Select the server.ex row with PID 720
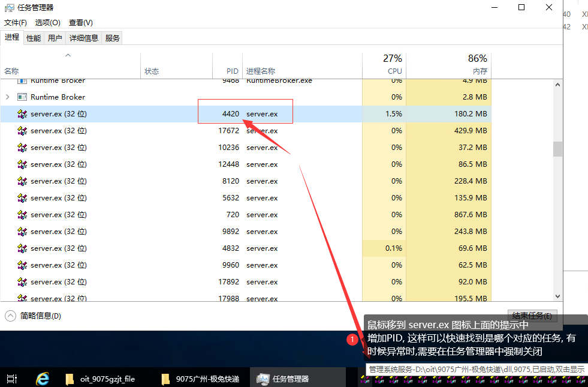Viewport: 588px width, 387px height. click(180, 215)
